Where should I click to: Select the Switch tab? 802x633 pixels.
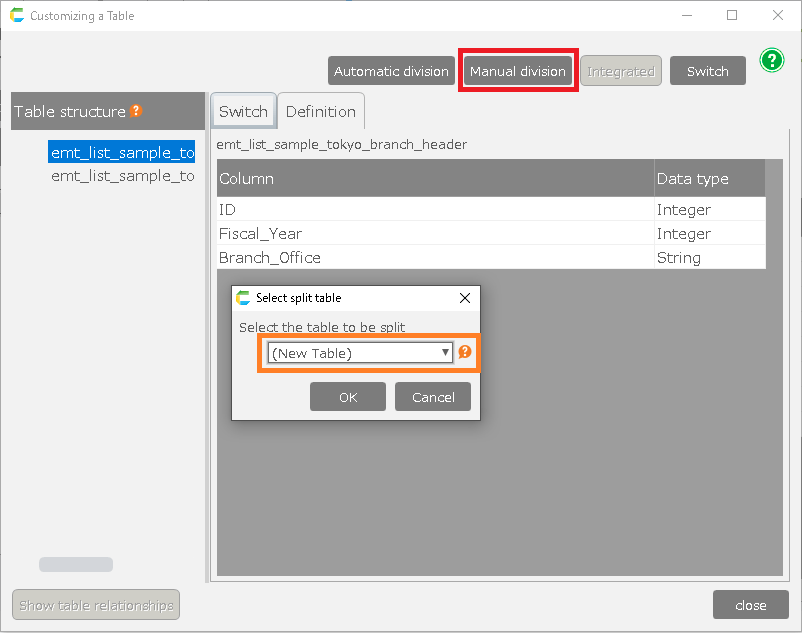[243, 111]
